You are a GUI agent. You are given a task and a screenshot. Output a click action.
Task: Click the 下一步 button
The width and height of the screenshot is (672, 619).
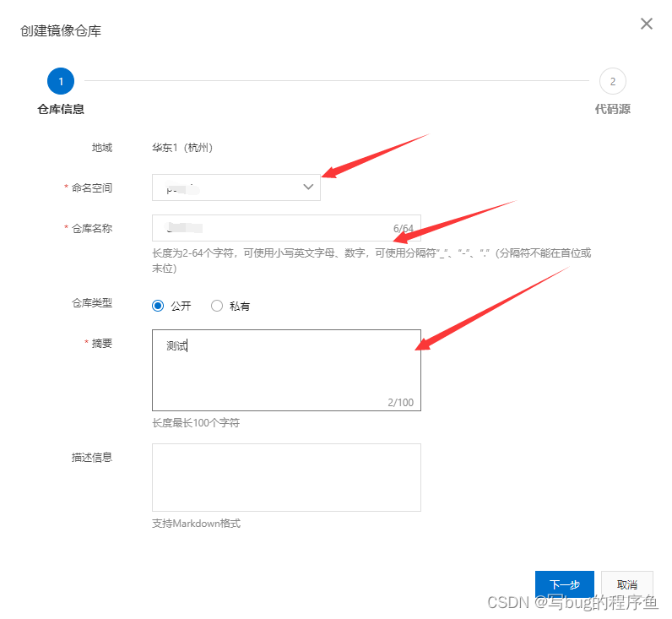tap(565, 584)
